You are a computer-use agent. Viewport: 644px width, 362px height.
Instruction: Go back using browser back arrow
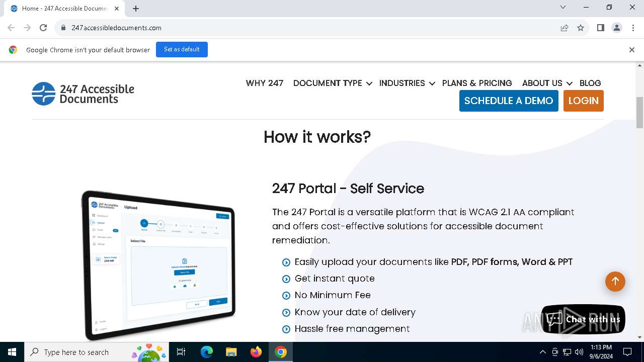click(x=11, y=28)
